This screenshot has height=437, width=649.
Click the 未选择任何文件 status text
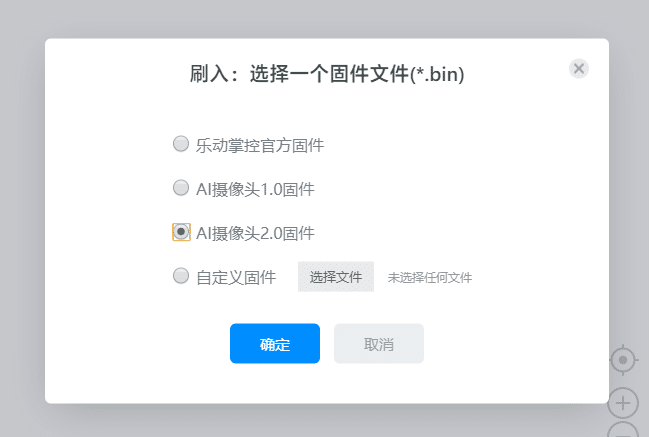430,278
